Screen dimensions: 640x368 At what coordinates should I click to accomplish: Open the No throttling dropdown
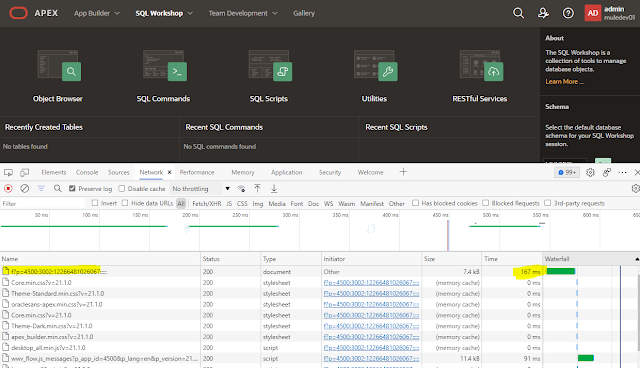tap(201, 188)
